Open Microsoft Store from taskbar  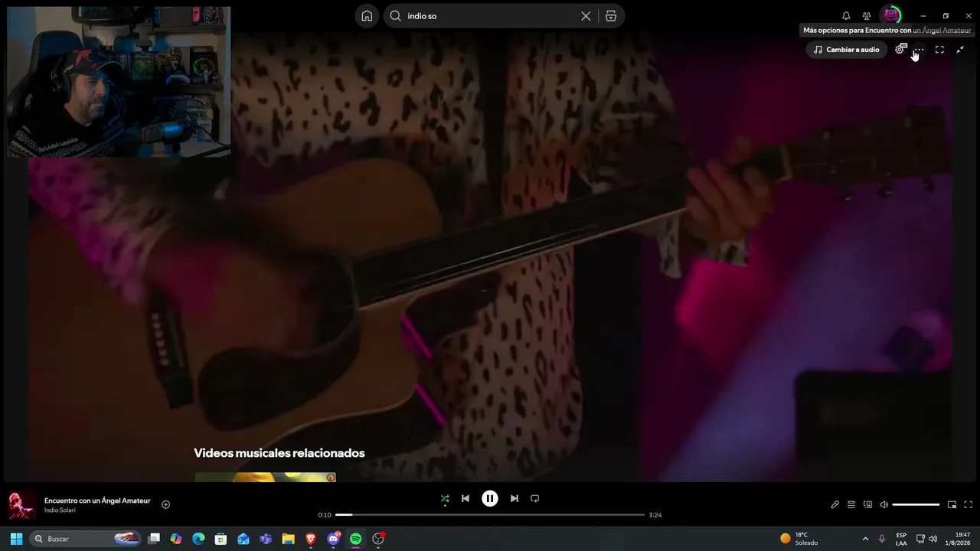click(x=221, y=539)
